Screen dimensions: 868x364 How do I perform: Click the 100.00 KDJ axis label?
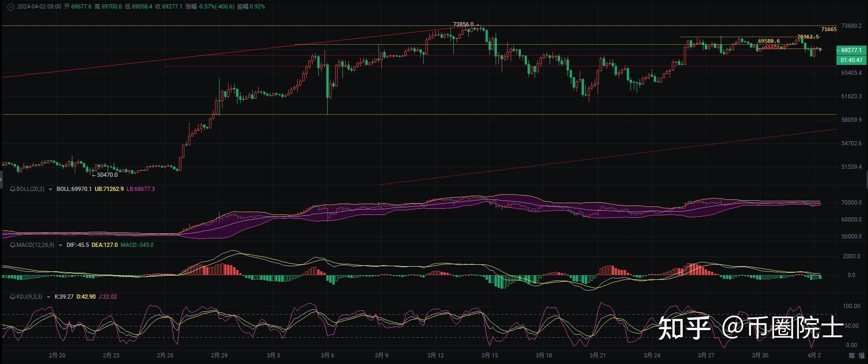pyautogui.click(x=852, y=306)
